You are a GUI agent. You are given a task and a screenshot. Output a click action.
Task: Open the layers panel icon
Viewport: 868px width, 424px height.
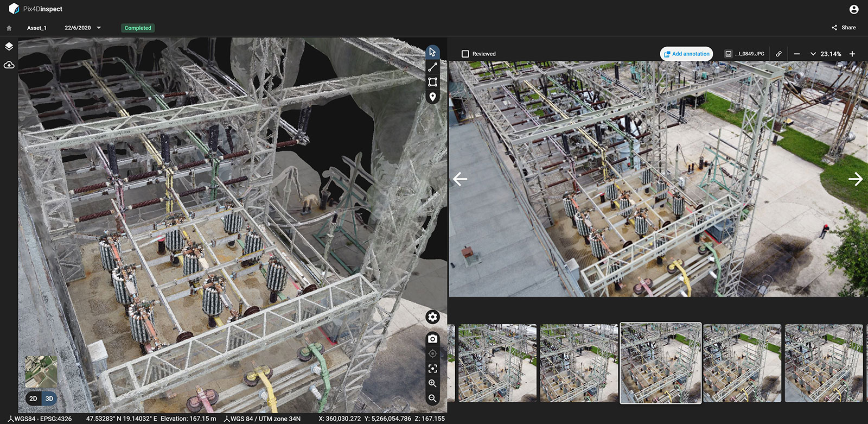(x=9, y=47)
